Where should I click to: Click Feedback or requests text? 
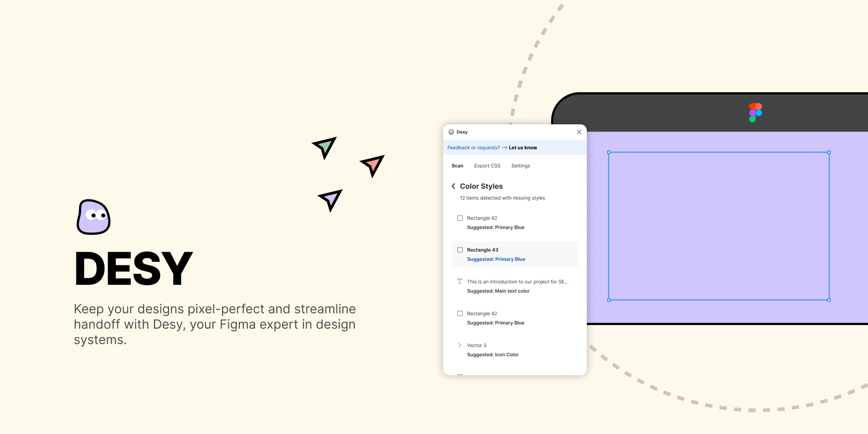pyautogui.click(x=474, y=148)
